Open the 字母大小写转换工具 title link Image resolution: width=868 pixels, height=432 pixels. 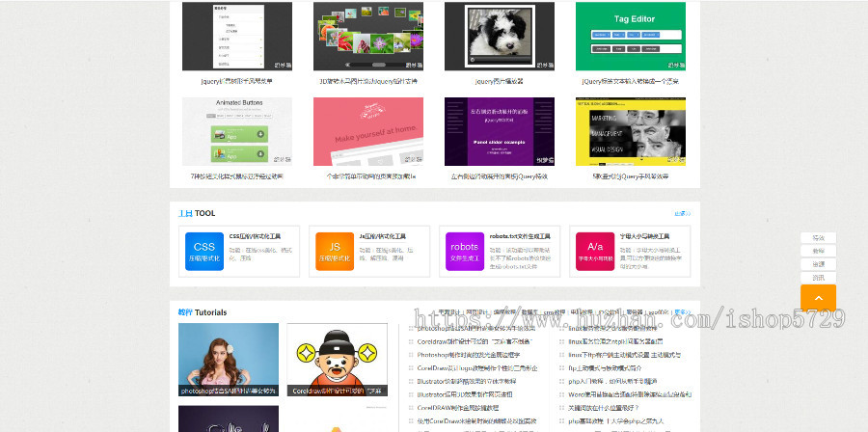click(644, 236)
